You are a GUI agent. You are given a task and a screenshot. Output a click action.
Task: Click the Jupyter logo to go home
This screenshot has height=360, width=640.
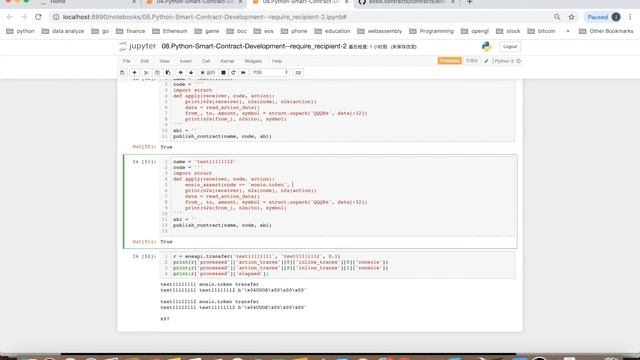(138, 47)
